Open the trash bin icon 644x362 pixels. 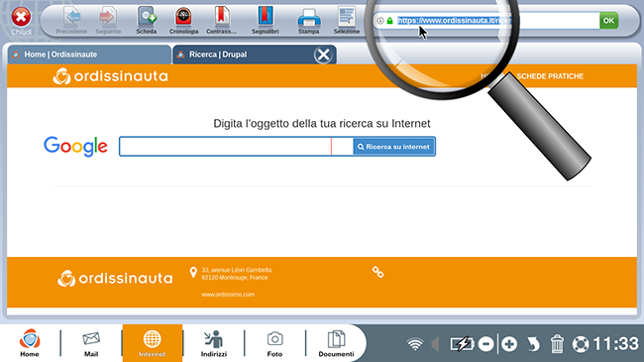(x=557, y=344)
